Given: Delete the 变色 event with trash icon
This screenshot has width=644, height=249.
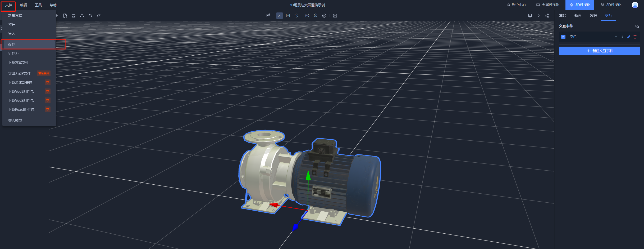Looking at the screenshot, I should click(x=635, y=37).
